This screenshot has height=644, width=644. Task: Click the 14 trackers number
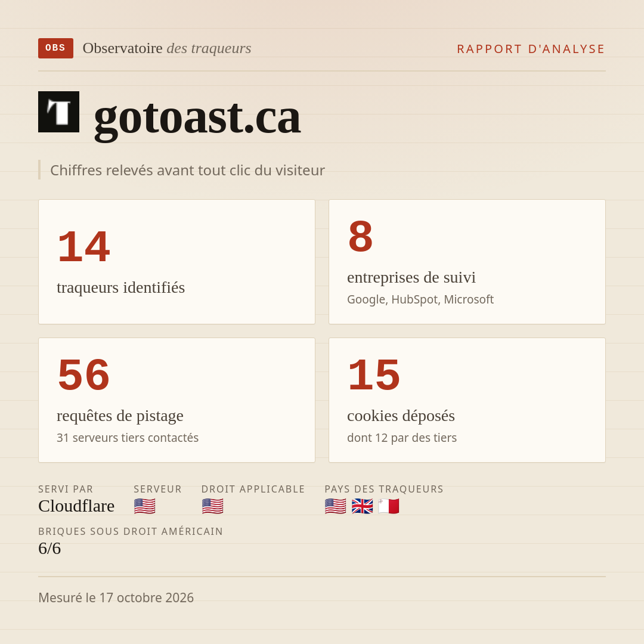coord(84,246)
